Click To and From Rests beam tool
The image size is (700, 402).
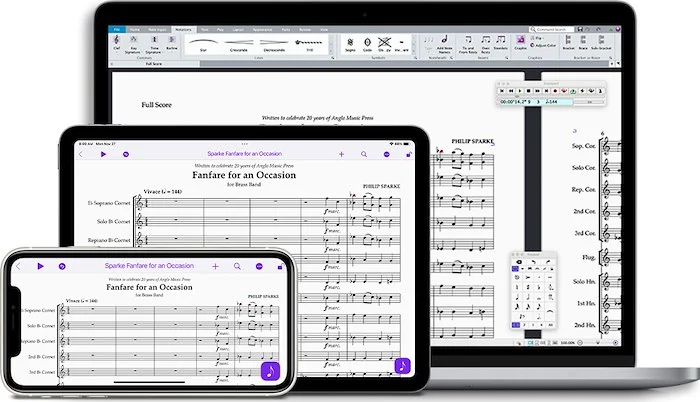[468, 44]
